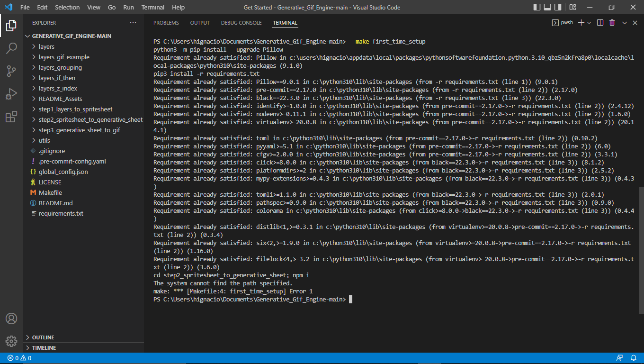
Task: Expand the layers_if_then folder
Action: 83,78
